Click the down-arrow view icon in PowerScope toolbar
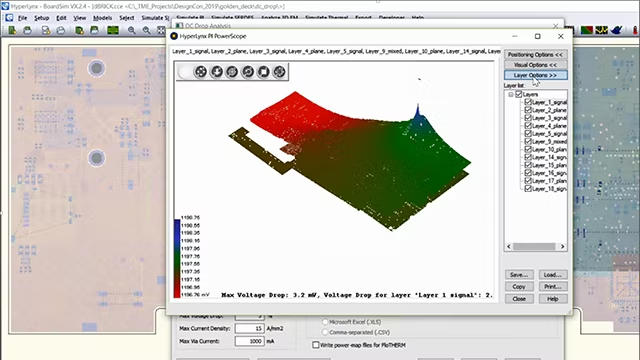Image resolution: width=640 pixels, height=360 pixels. [x=216, y=72]
